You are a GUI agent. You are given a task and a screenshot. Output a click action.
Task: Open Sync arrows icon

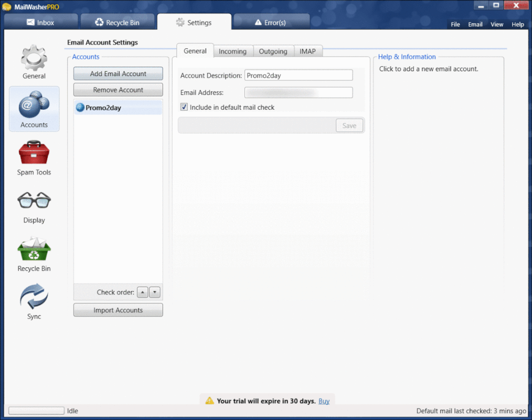point(34,297)
